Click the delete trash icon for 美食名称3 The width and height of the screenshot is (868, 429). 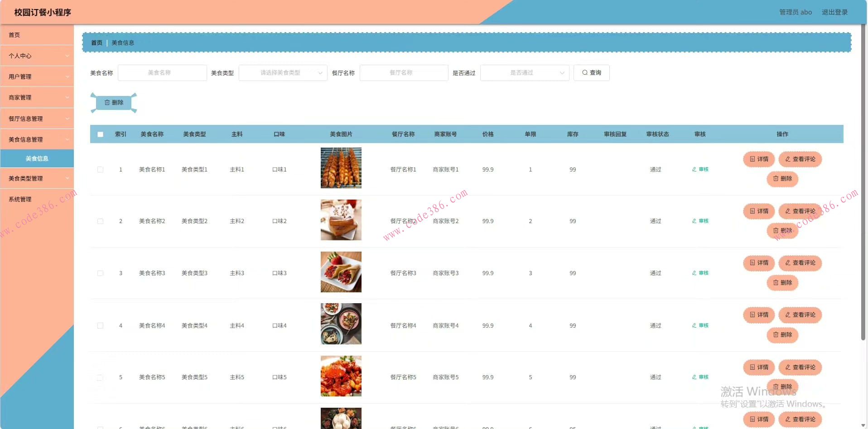tap(776, 283)
